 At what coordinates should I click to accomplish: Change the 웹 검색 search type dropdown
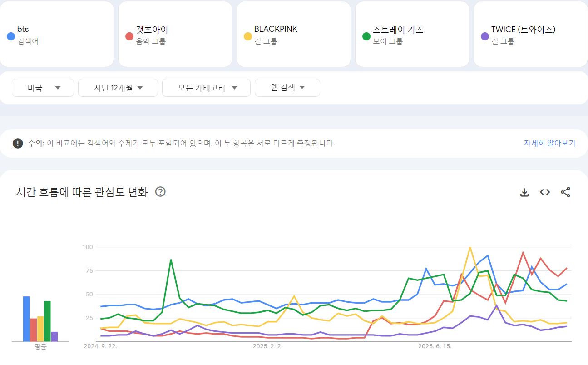point(287,88)
